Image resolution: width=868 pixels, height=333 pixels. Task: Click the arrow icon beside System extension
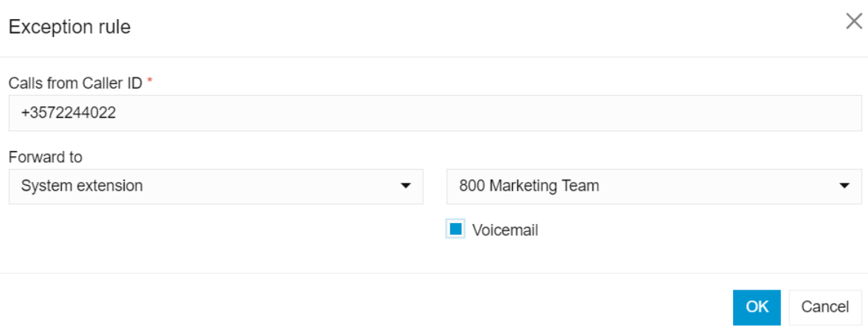406,186
